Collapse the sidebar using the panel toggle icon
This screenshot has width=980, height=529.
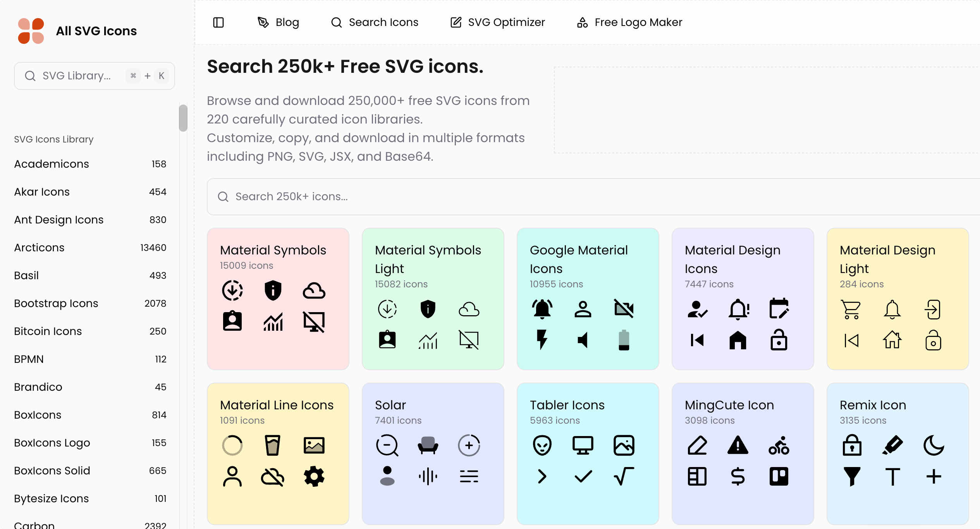pos(218,22)
